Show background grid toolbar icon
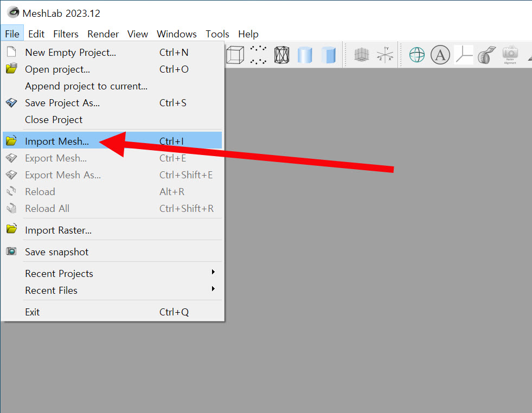532x413 pixels. 361,55
